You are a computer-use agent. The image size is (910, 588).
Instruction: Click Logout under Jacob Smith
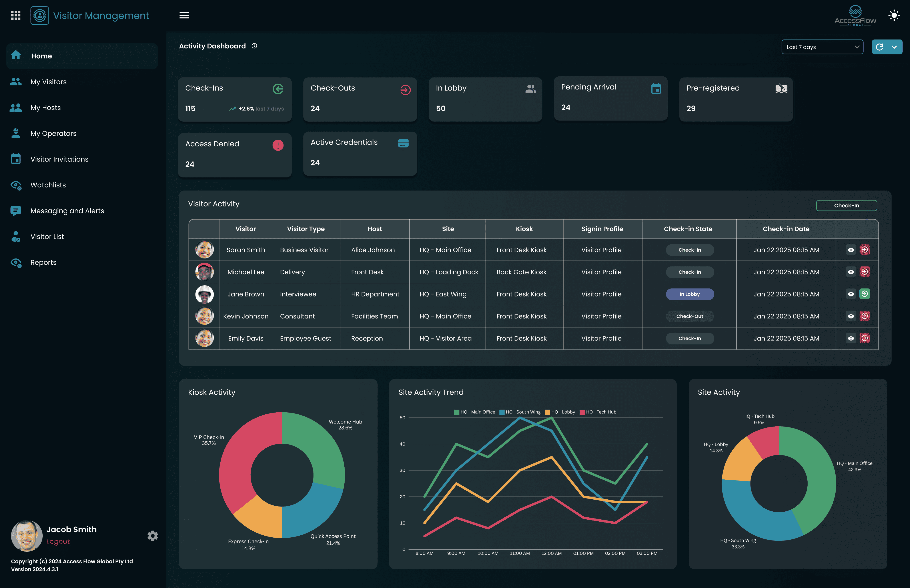click(58, 541)
